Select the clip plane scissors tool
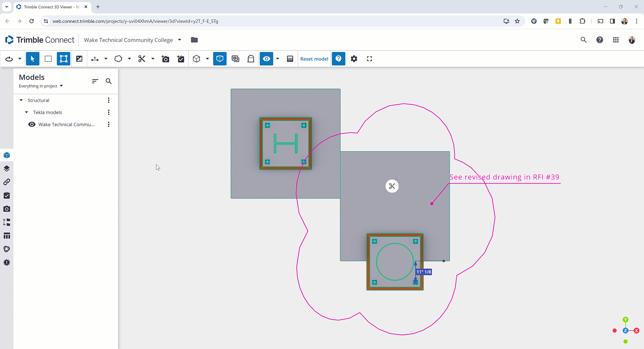The height and width of the screenshot is (349, 644). pos(142,59)
